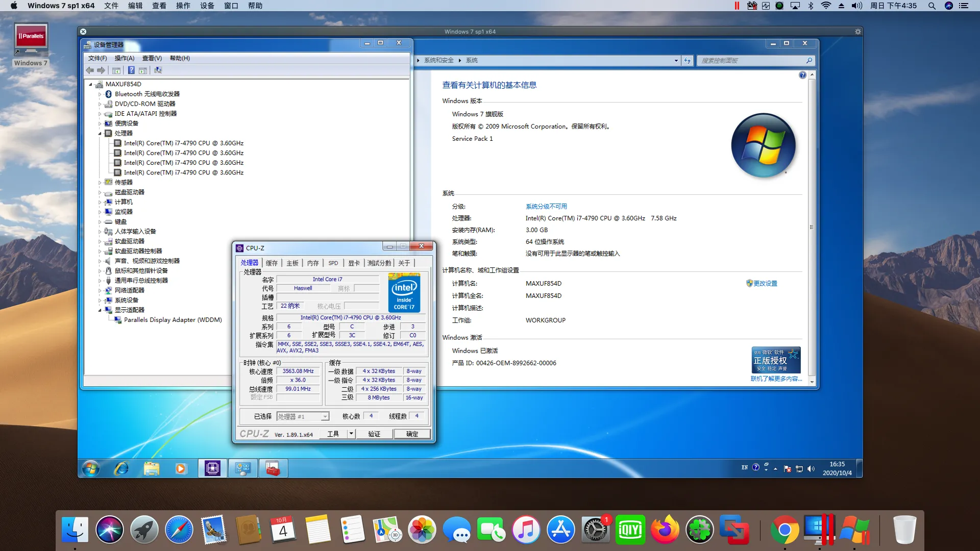
Task: Expand the DVD/CD-ROM 驱动器 node
Action: 100,104
